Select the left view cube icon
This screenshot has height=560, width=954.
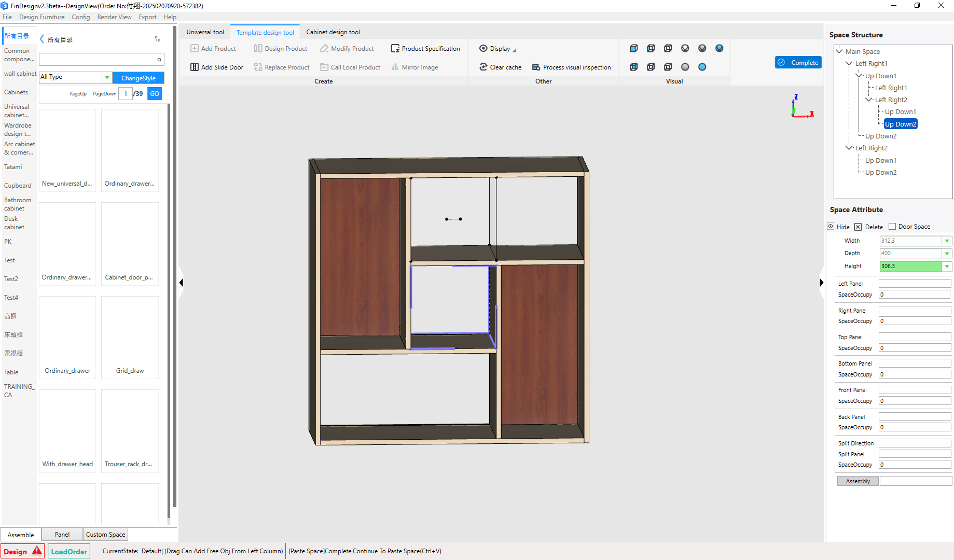[x=651, y=48]
